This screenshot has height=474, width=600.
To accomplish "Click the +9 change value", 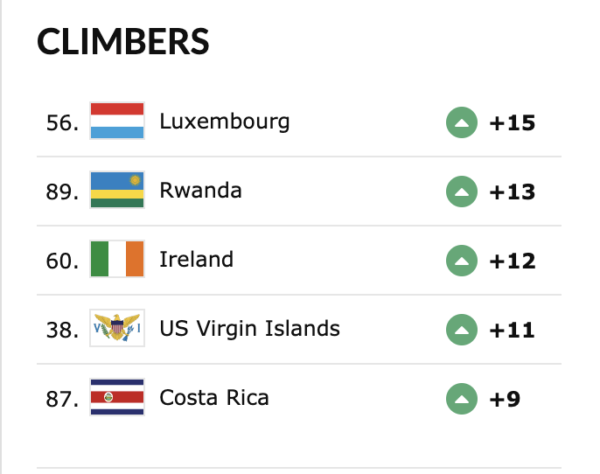I will coord(505,398).
